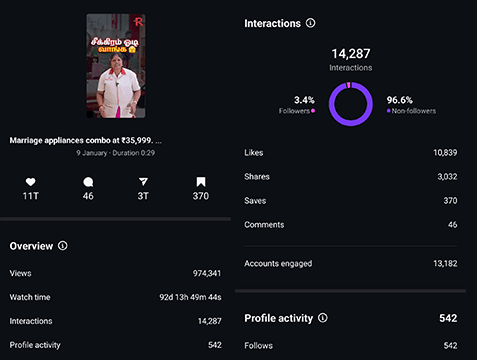The width and height of the screenshot is (477, 360).
Task: Click the shares paper plane icon
Action: click(x=143, y=182)
